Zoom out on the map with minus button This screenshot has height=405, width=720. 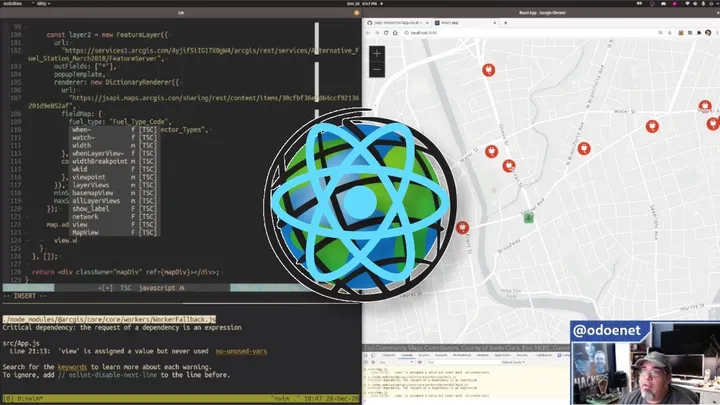click(x=377, y=70)
